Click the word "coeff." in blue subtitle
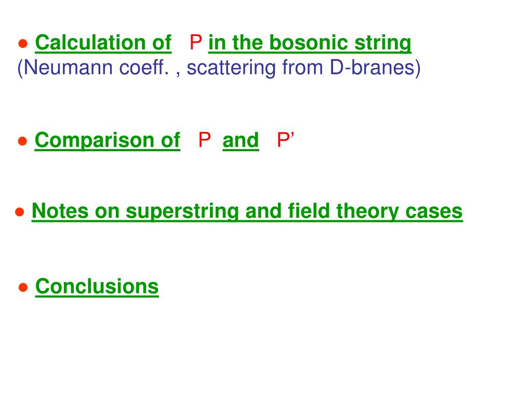 144,68
